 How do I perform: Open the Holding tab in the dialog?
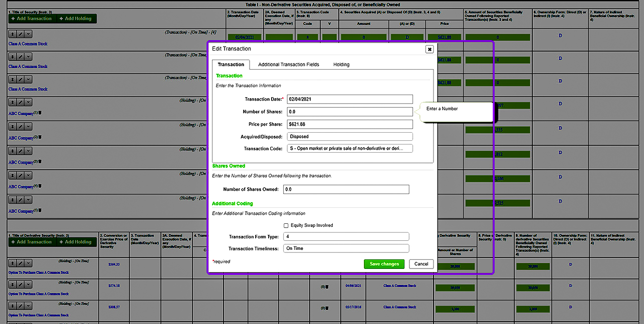(x=341, y=65)
